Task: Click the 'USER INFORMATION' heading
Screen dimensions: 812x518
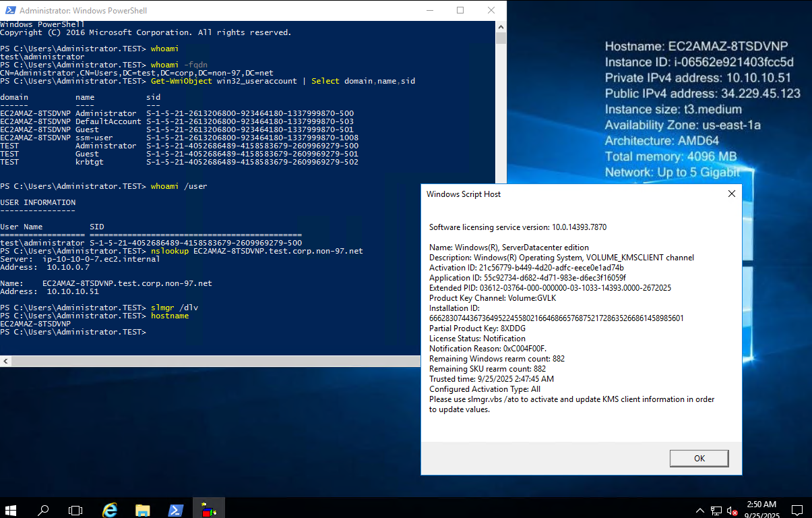Action: point(38,202)
